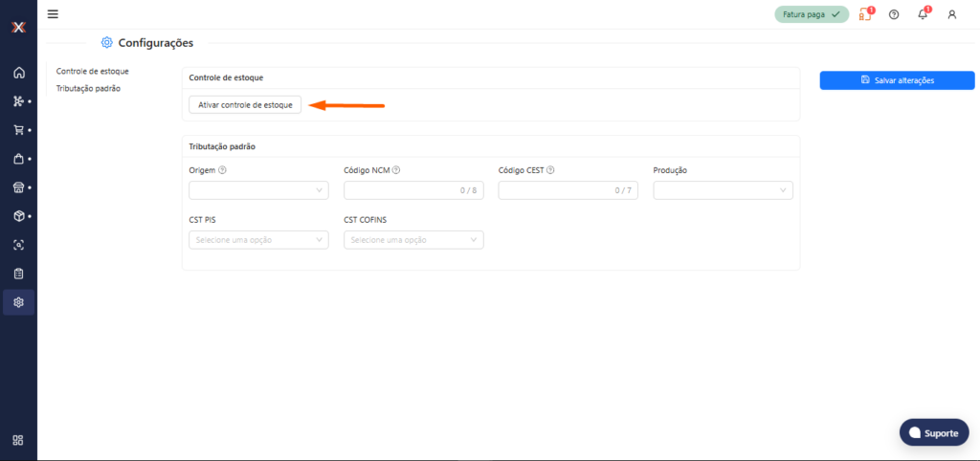The width and height of the screenshot is (980, 461).
Task: Click the clipboard icon in sidebar
Action: coord(18,274)
